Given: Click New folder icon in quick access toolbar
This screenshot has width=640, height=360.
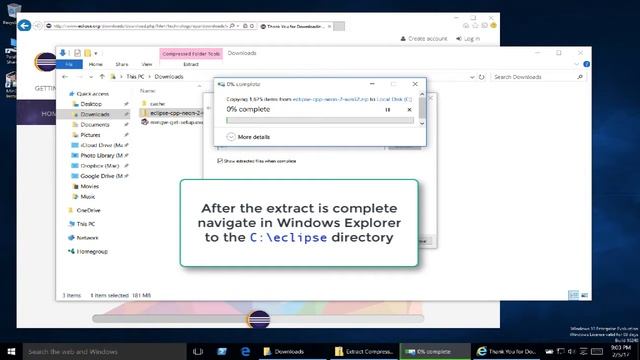Looking at the screenshot, I should pos(87,53).
